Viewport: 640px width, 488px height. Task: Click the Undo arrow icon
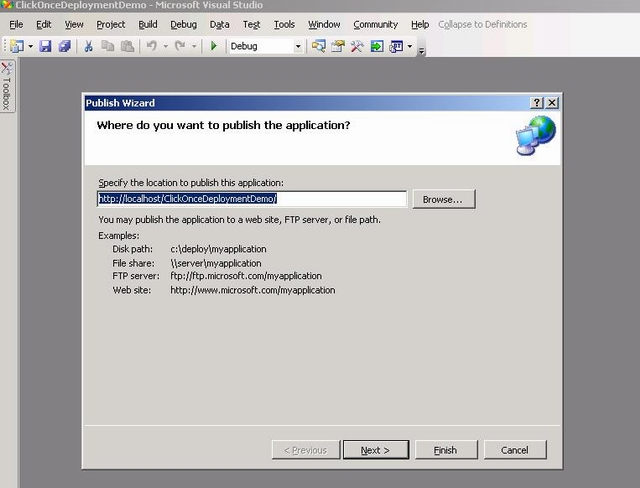152,46
